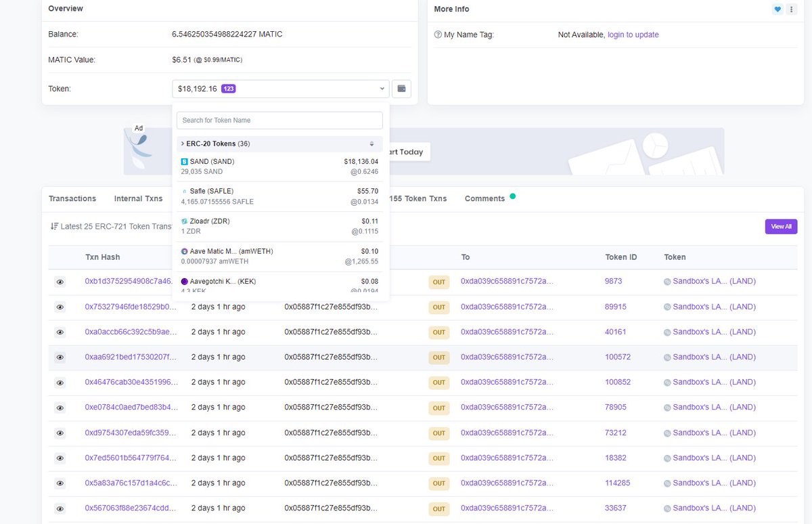Open transaction hash 0x567063f88e23674cdd
This screenshot has width=812, height=524.
pos(131,508)
